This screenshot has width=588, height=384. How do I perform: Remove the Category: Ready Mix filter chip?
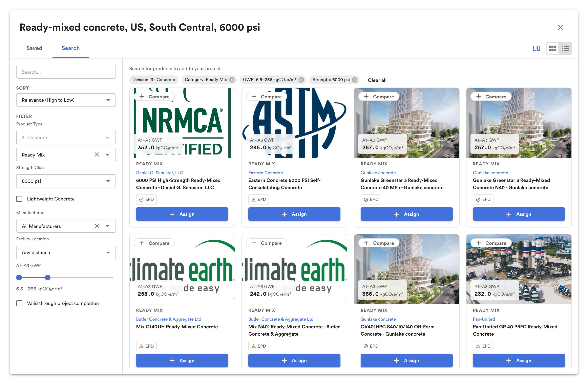(x=231, y=80)
